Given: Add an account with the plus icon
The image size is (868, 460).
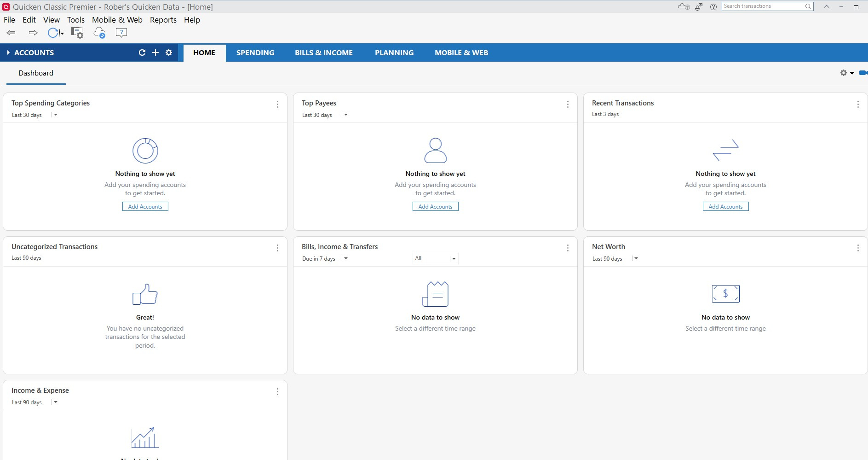Looking at the screenshot, I should click(155, 52).
